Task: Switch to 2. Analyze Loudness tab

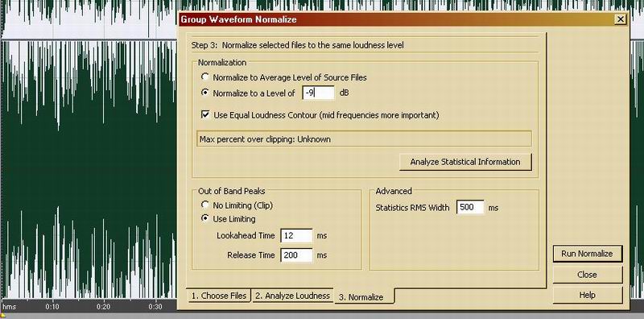Action: point(292,296)
